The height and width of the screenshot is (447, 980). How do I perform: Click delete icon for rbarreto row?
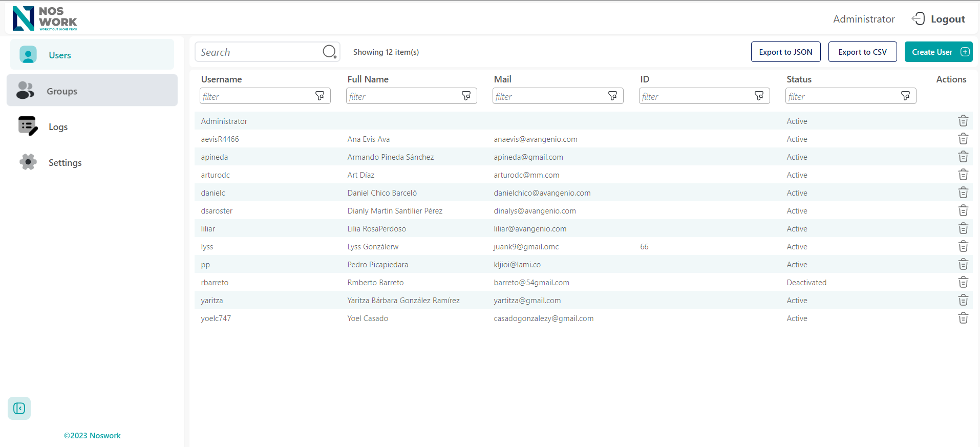coord(963,282)
